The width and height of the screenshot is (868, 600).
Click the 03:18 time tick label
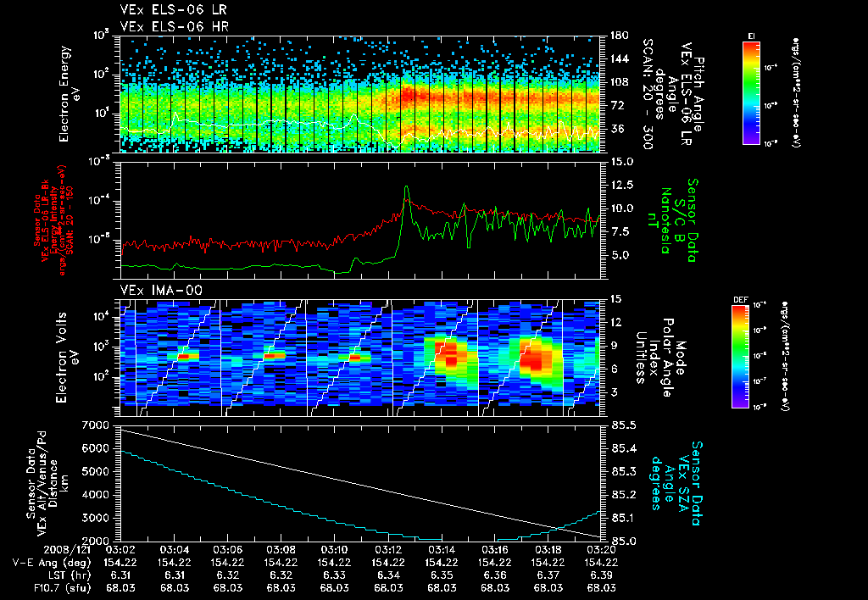548,550
